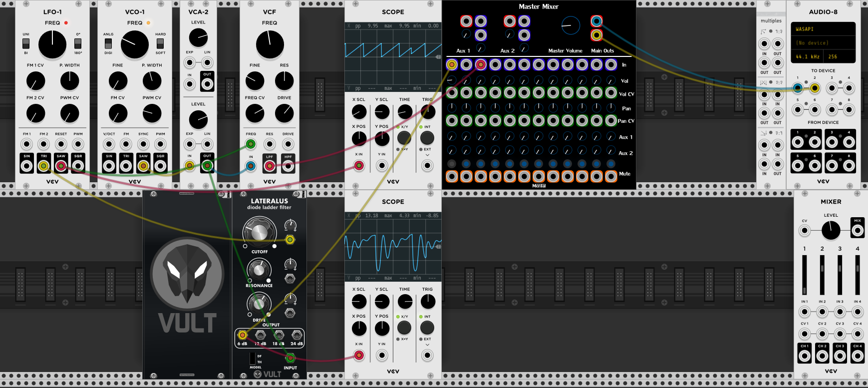Open the 44.1 kHz sample rate selector
868x388 pixels.
pyautogui.click(x=807, y=56)
